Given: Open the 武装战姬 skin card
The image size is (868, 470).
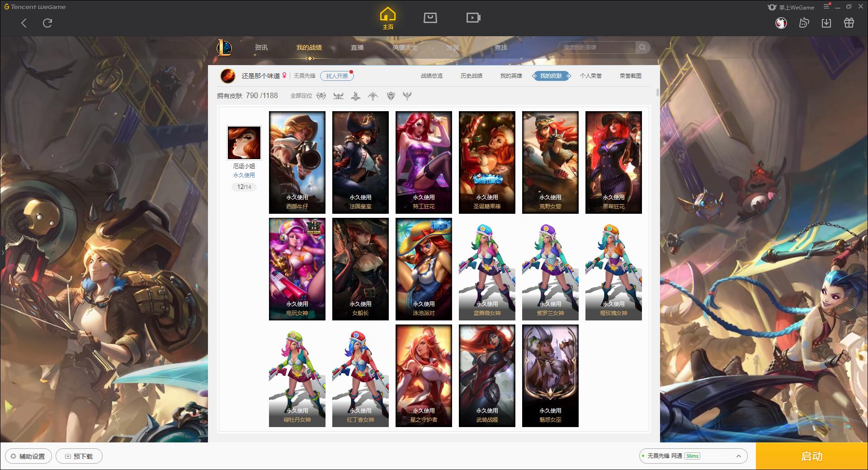Looking at the screenshot, I should pos(487,376).
